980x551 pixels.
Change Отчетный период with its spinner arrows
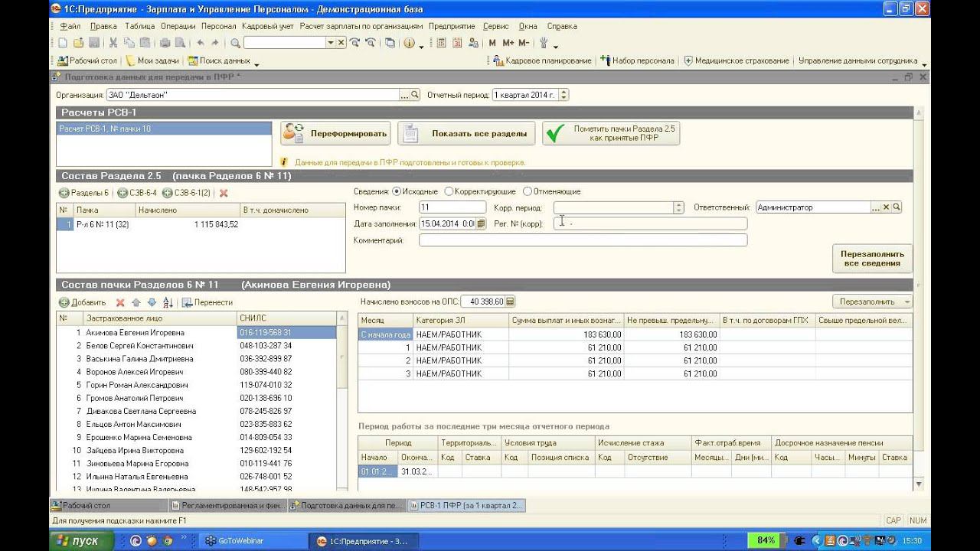coord(564,95)
